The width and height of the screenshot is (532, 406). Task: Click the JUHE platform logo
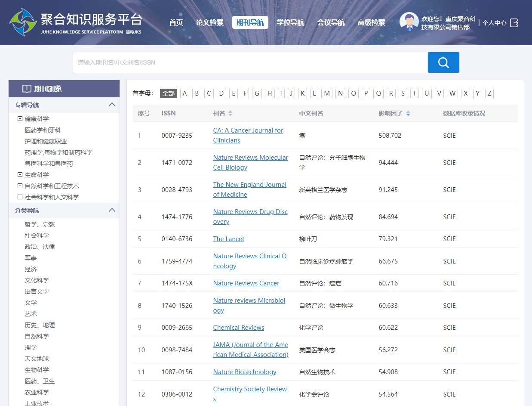23,22
